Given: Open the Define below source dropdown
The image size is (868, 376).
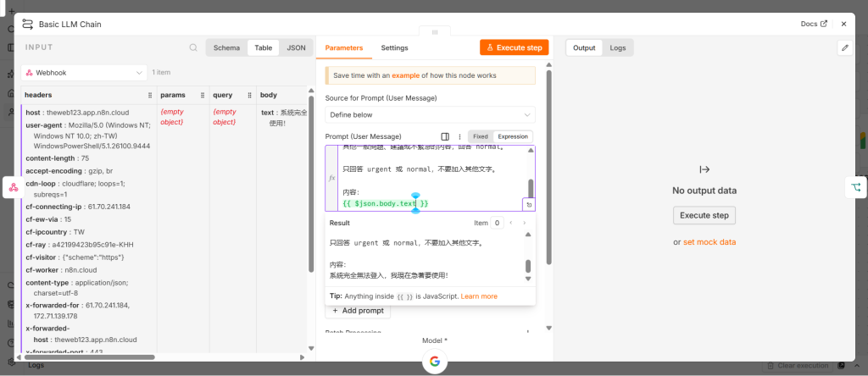Looking at the screenshot, I should click(x=430, y=114).
